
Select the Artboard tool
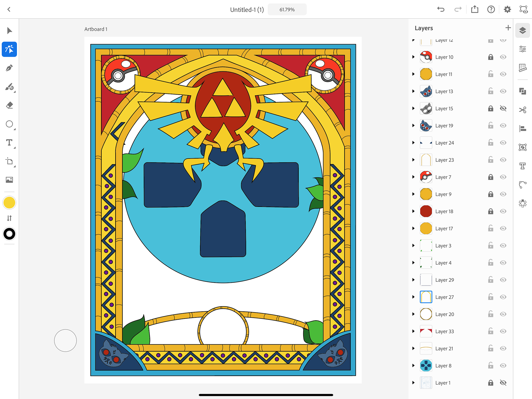[x=9, y=161]
